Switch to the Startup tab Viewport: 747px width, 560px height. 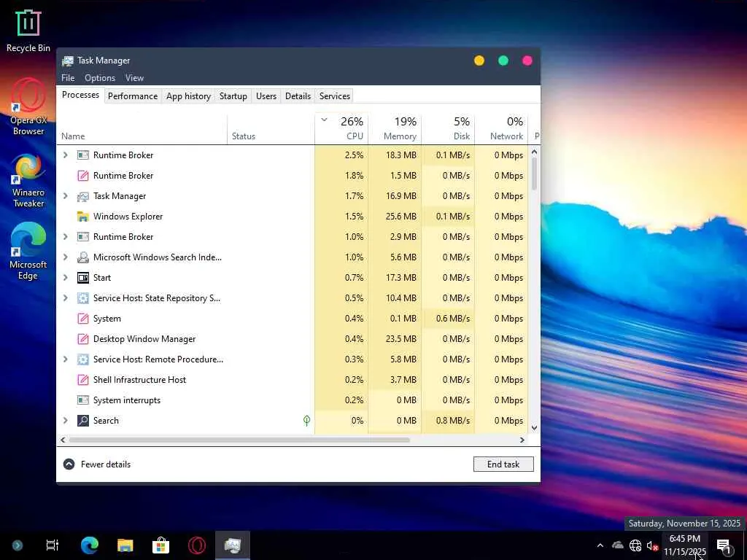233,96
